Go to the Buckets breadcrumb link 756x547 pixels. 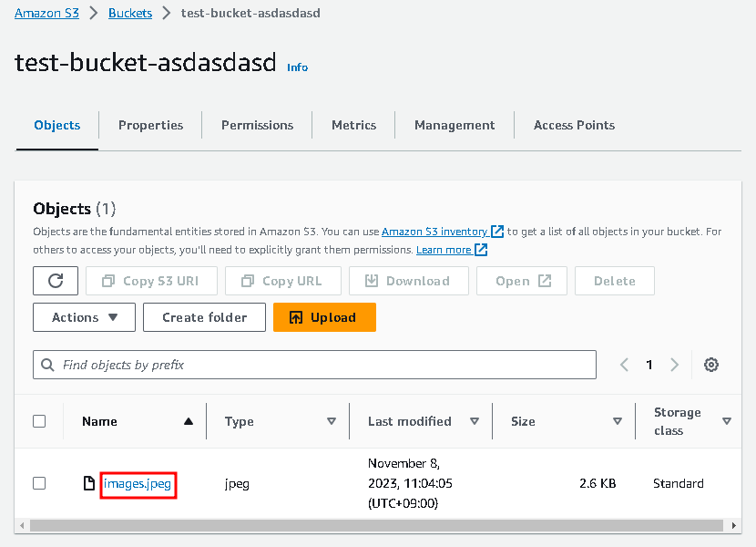[x=130, y=13]
